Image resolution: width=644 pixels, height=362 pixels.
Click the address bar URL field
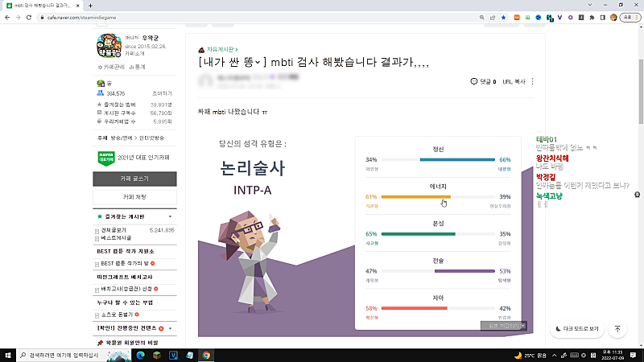(x=258, y=18)
